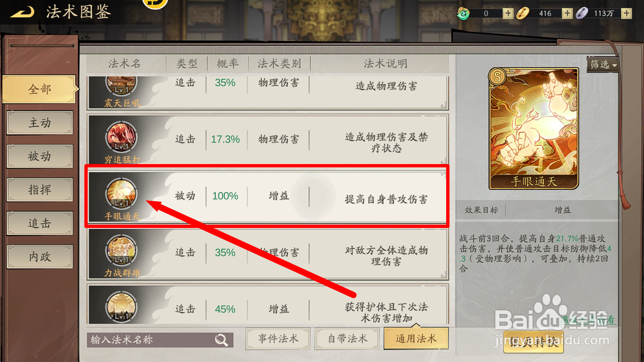Open the 筛选 filter dropdown

[x=603, y=64]
